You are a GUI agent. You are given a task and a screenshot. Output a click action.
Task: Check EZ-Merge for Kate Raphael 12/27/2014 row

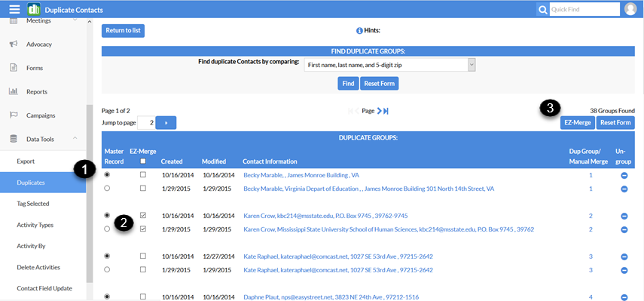143,256
